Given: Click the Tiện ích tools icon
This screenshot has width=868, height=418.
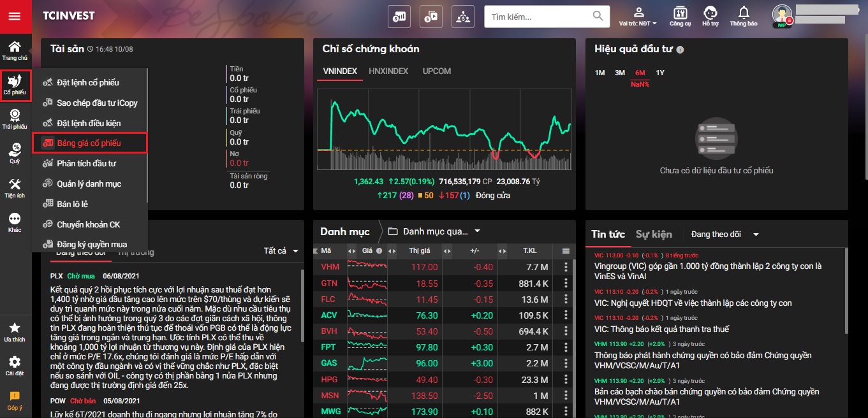Looking at the screenshot, I should (x=15, y=188).
